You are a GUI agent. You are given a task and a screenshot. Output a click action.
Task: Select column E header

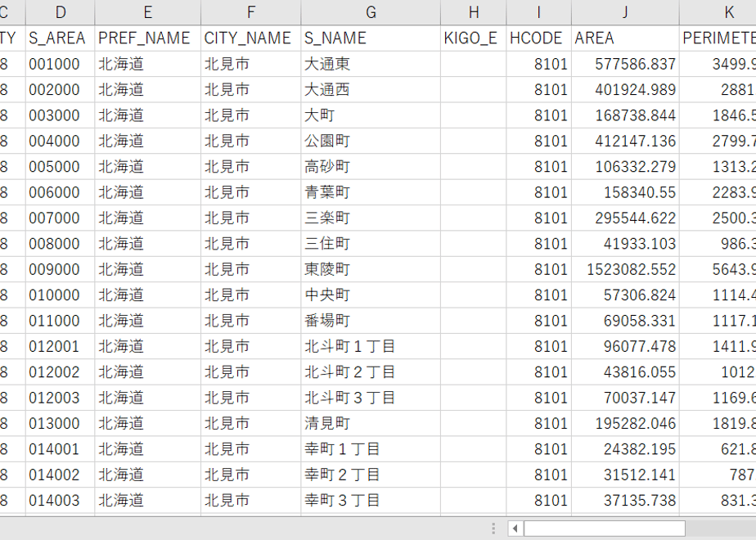(x=147, y=12)
